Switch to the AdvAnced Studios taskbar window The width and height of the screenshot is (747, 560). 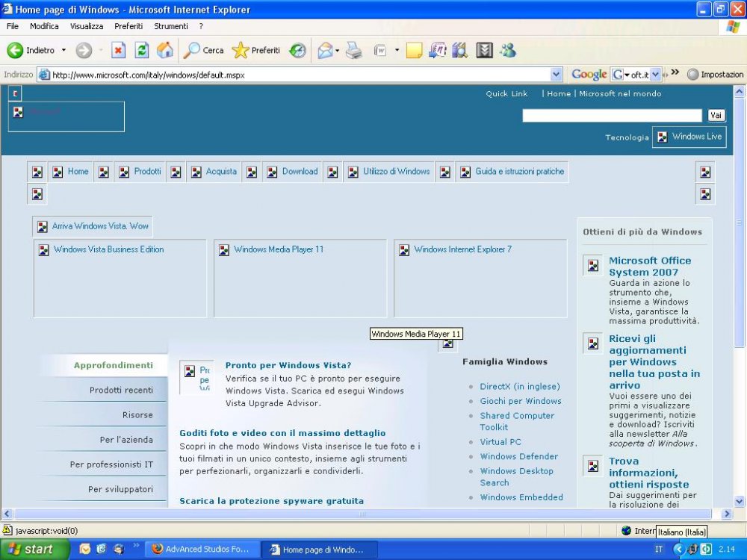(202, 550)
